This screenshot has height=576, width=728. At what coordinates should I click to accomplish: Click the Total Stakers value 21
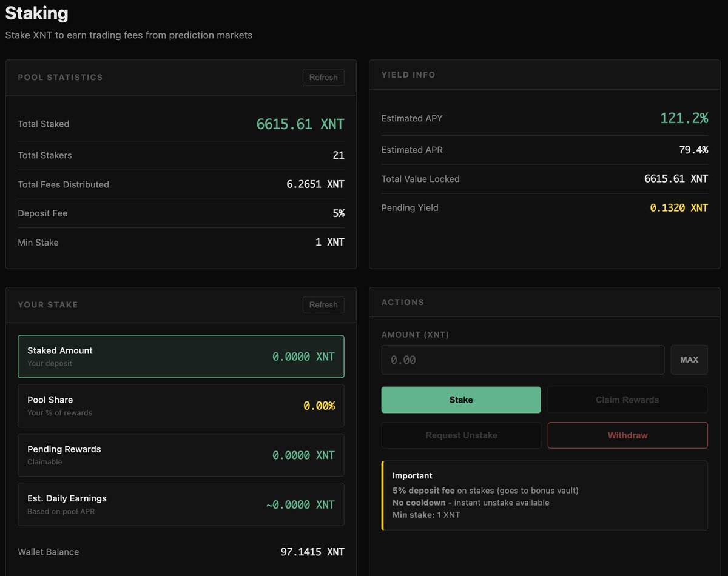click(x=339, y=155)
